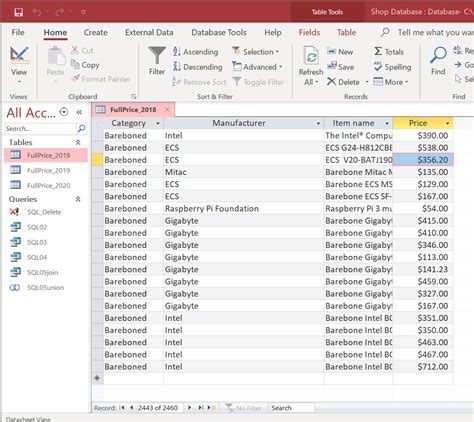The width and height of the screenshot is (474, 422).
Task: Click the record navigator Search box
Action: coord(292,408)
